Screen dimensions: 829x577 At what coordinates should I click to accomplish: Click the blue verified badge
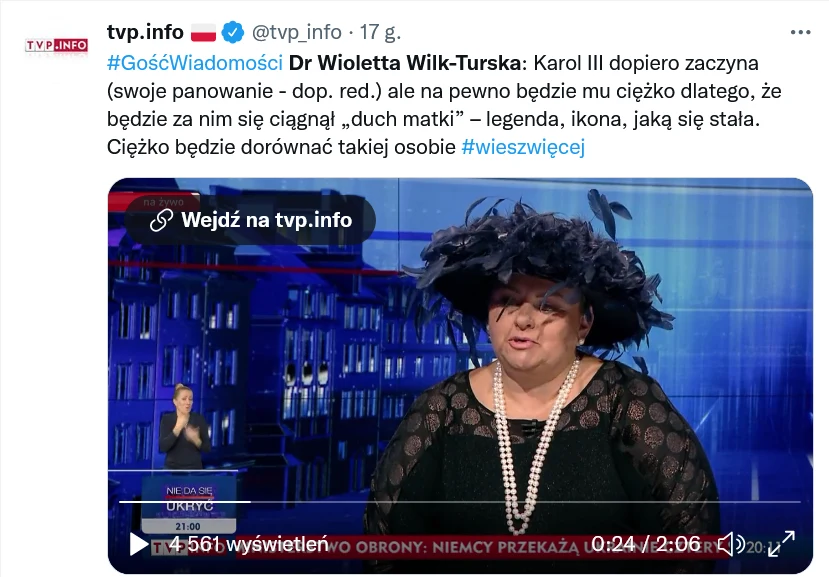[233, 32]
